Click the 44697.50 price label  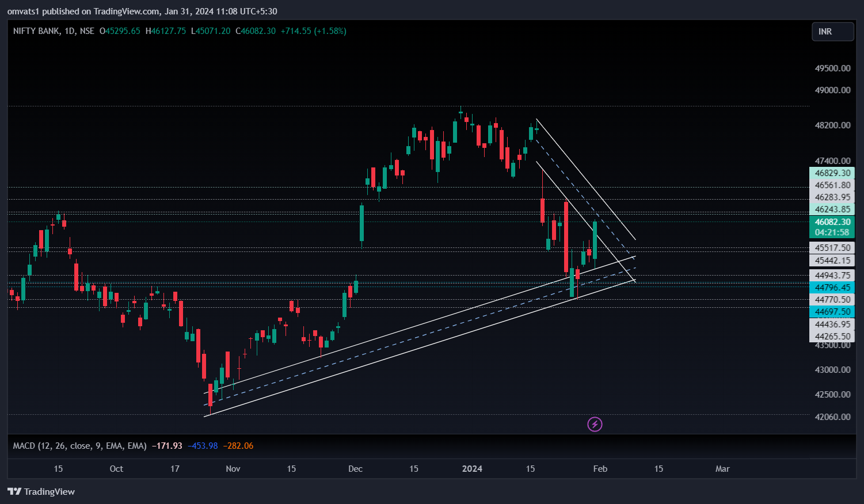pyautogui.click(x=832, y=312)
